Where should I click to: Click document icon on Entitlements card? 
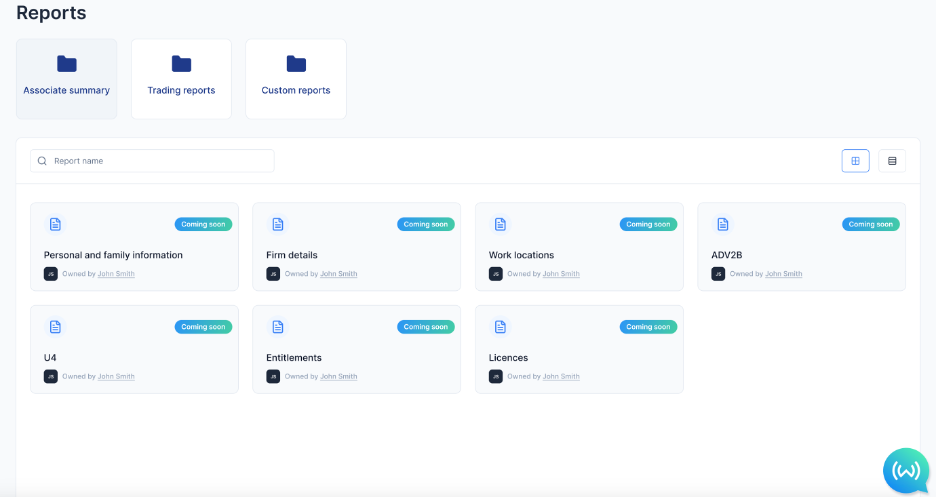tap(278, 327)
